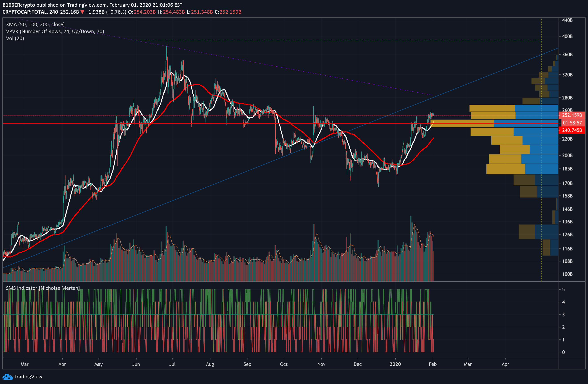
Task: Click the Vol (20) indicator label
Action: pos(15,38)
